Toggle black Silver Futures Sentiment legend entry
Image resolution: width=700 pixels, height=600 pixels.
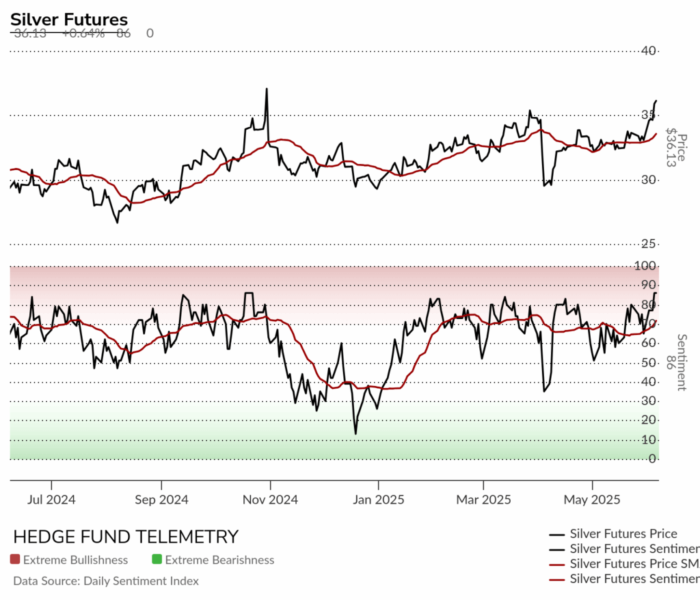click(624, 549)
